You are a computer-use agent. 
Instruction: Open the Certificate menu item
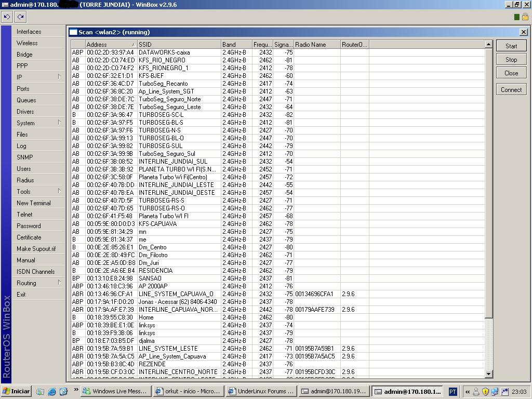38,237
